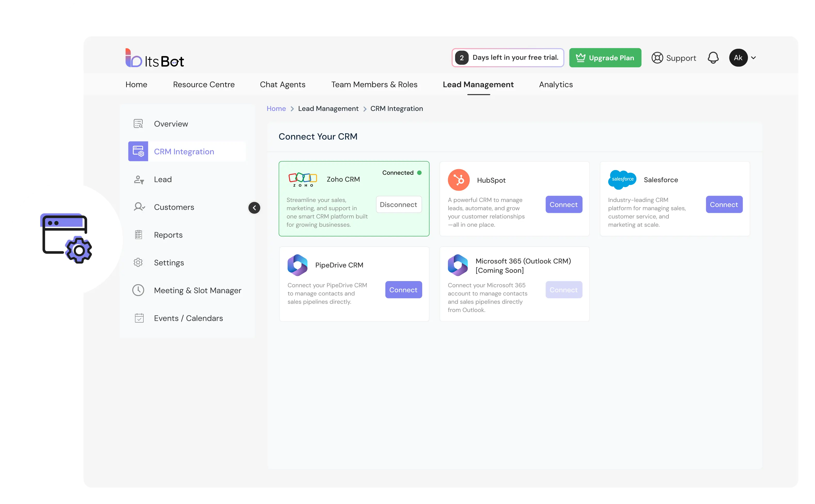Click the Support lifebuoy icon
Viewport: 815px width, 504px height.
[x=657, y=58]
